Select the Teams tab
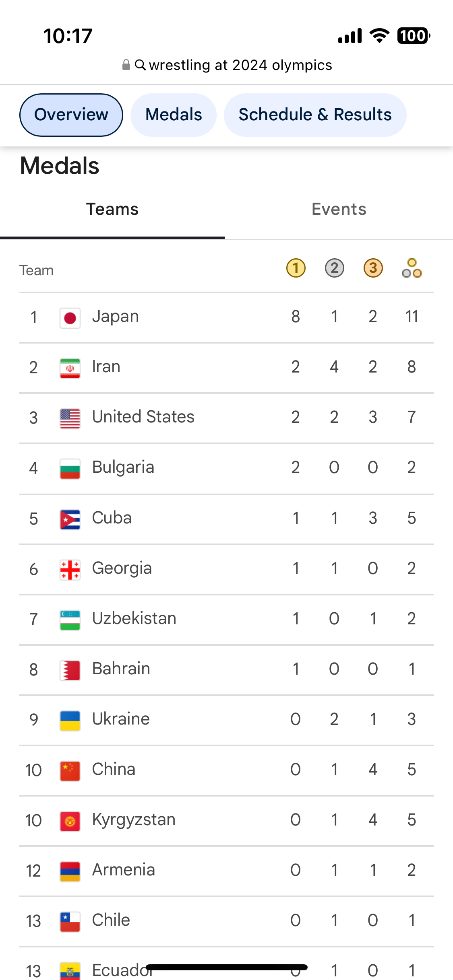 coord(112,210)
